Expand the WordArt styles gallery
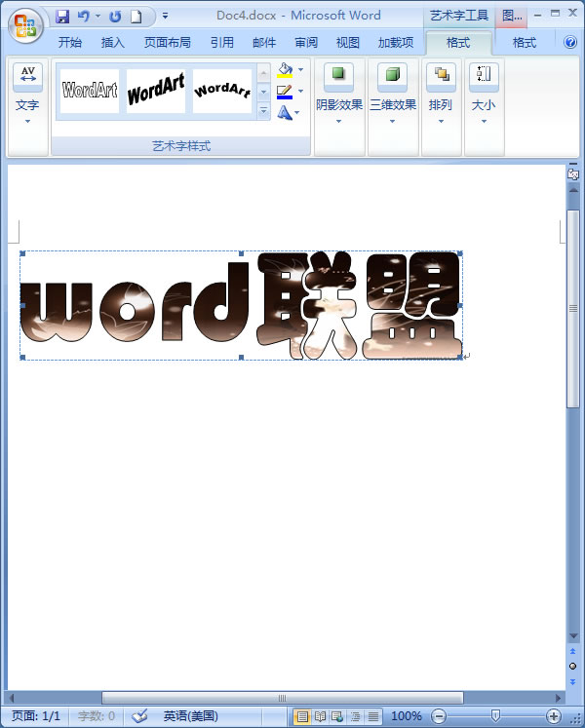585x728 pixels. tap(264, 112)
